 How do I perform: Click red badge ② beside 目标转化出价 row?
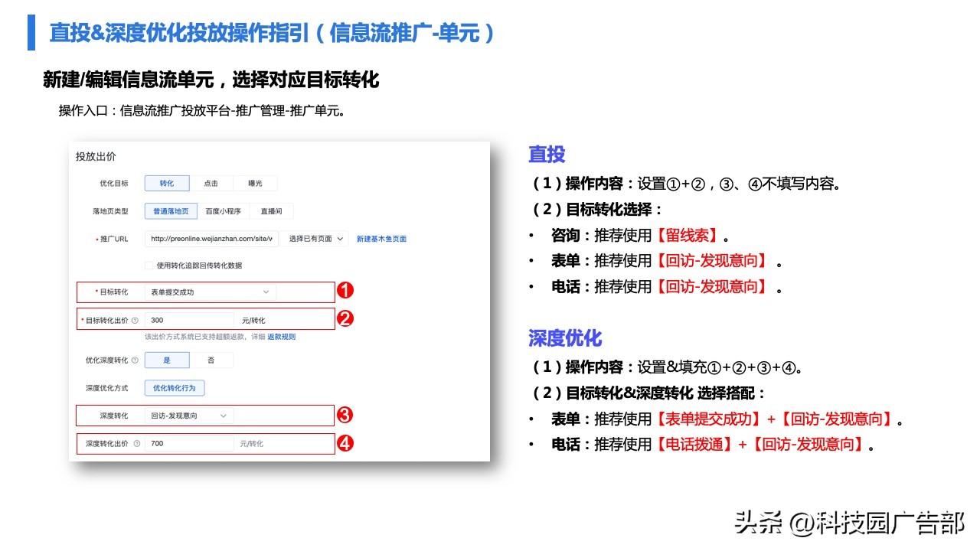345,319
